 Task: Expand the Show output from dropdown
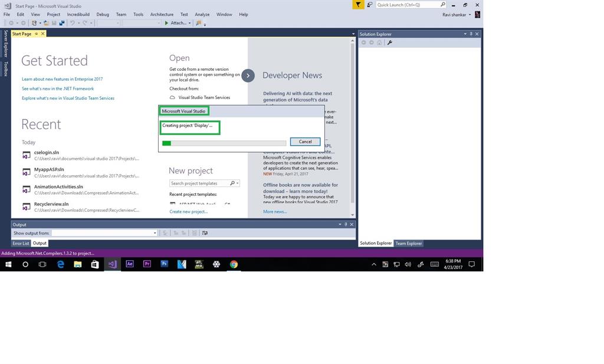pyautogui.click(x=155, y=233)
